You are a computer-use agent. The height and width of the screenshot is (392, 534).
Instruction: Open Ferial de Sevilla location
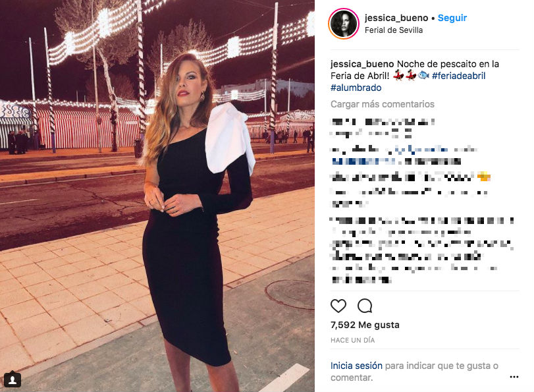(394, 30)
